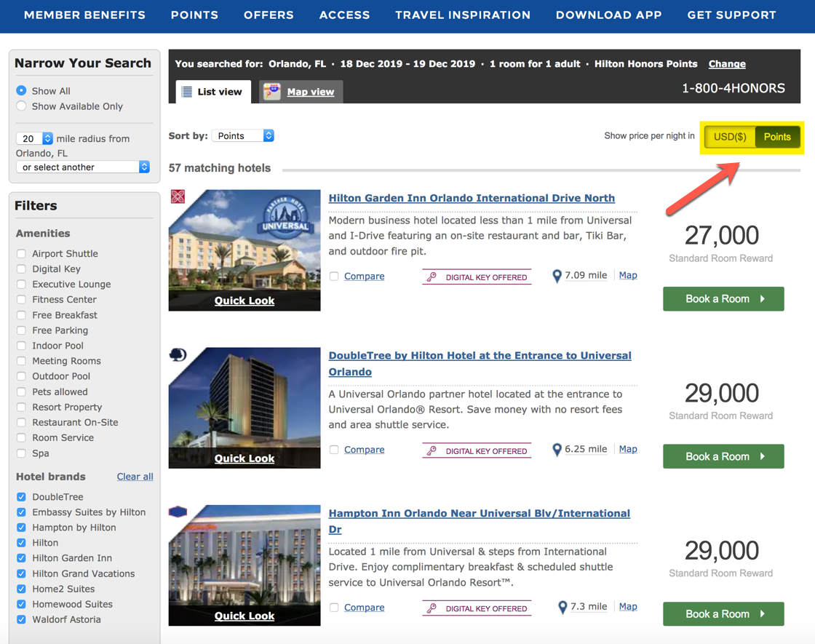Click the DoubleTree brand logo icon
This screenshot has height=644, width=815.
[x=178, y=355]
